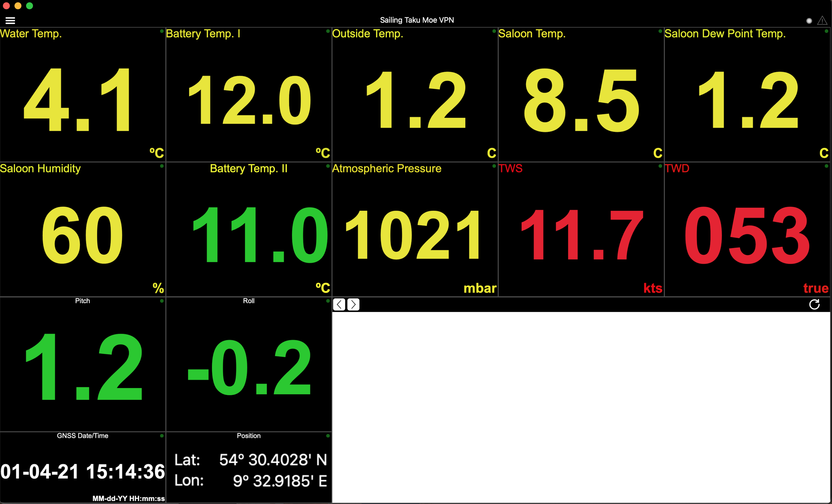Click the Atmospheric Pressure status dot
The image size is (832, 504).
click(494, 166)
